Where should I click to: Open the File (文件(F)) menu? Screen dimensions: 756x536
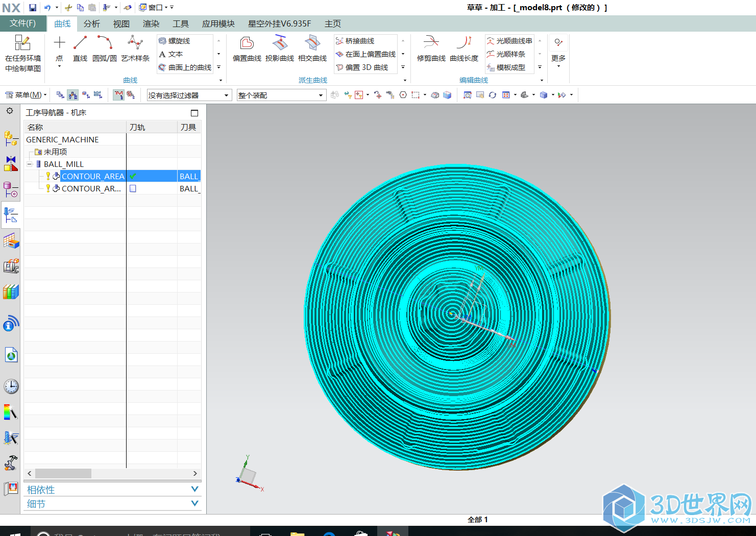22,23
